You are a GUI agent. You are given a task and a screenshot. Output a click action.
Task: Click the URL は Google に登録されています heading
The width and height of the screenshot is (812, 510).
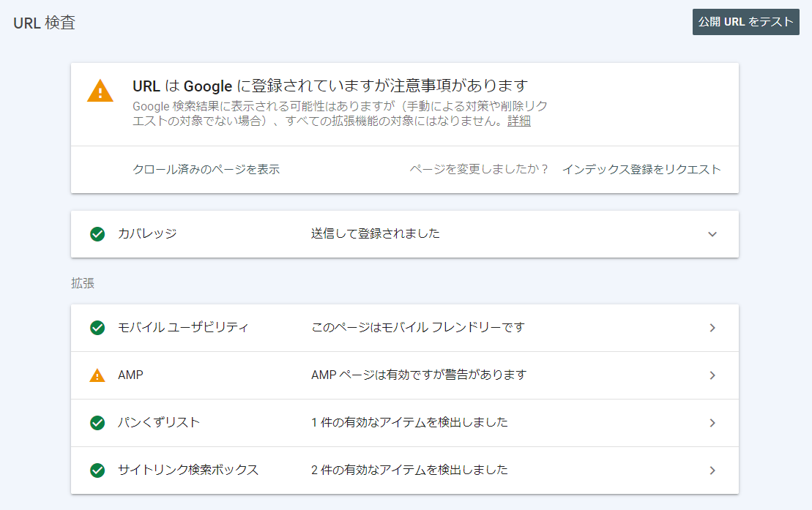330,86
